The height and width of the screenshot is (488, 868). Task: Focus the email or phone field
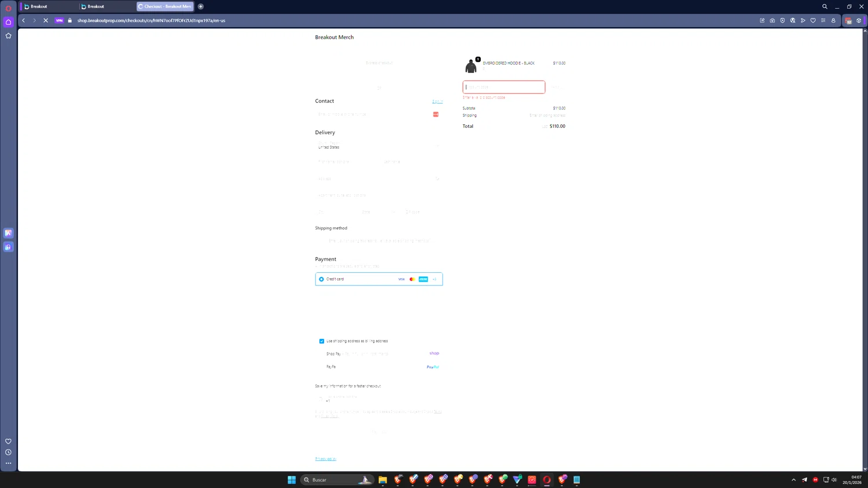[379, 114]
